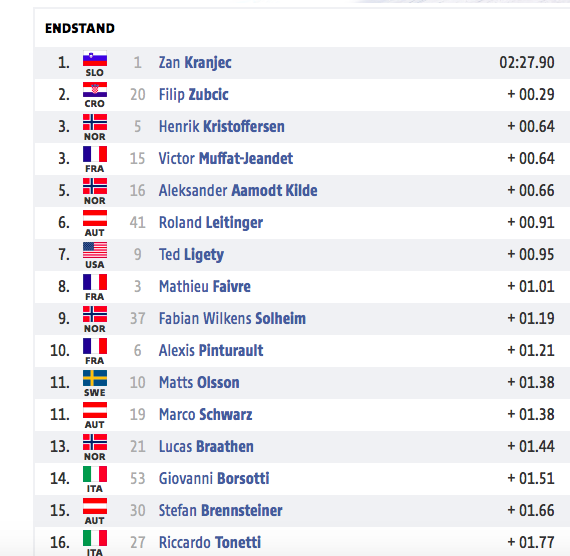This screenshot has height=556, width=570.
Task: Select Aleksander Aamodt Kilde's name
Action: pos(238,190)
